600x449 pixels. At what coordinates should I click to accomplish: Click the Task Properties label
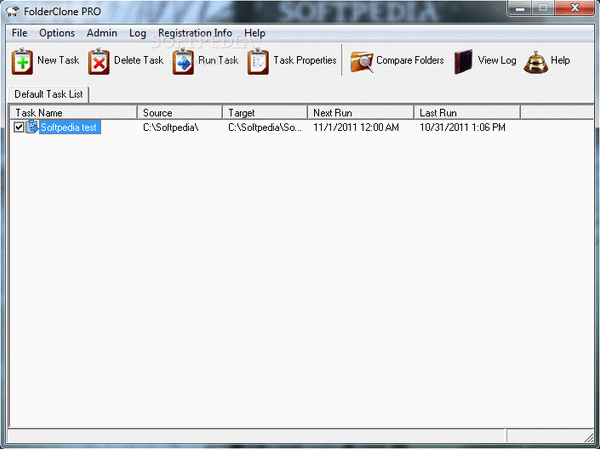(x=305, y=60)
